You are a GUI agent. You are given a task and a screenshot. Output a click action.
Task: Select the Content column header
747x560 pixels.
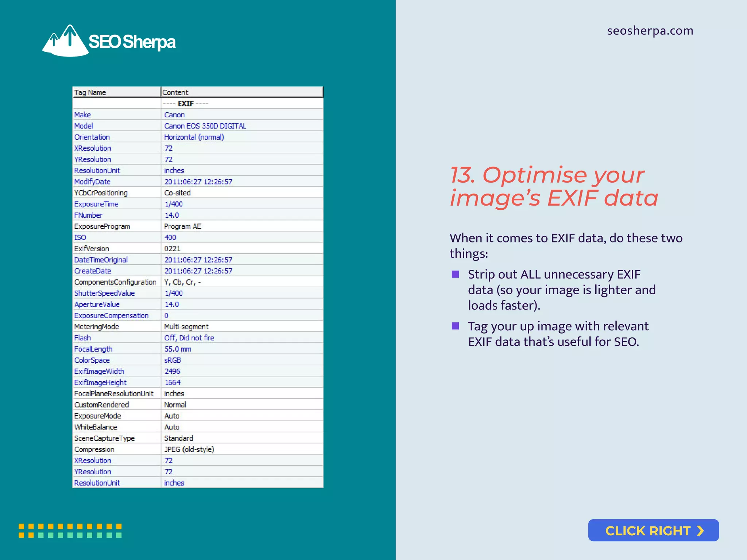click(x=242, y=92)
